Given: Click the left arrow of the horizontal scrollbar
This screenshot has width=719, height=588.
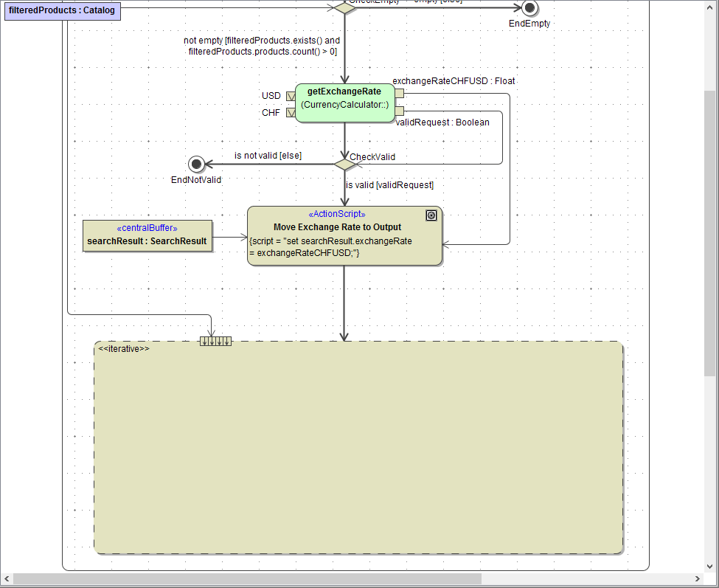Looking at the screenshot, I should (6, 579).
